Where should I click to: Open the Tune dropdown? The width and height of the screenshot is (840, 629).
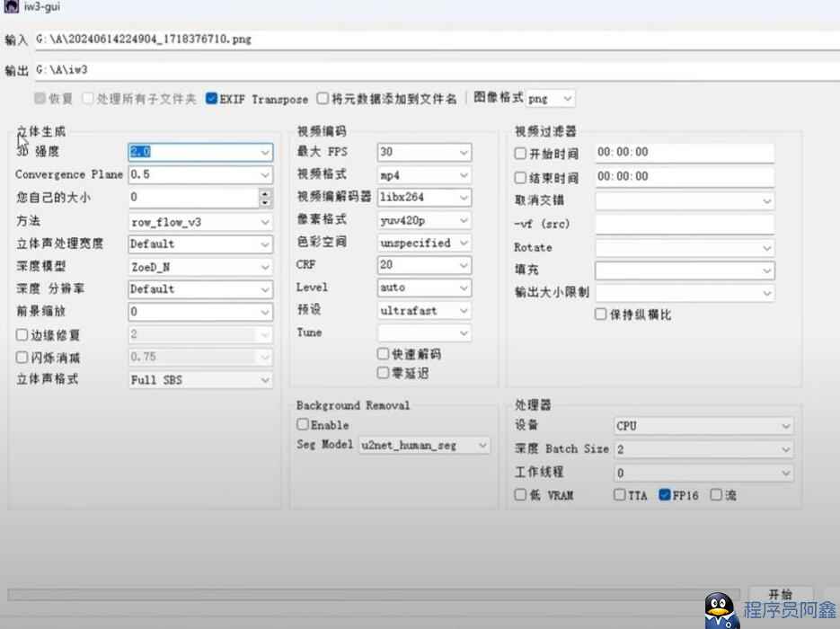tap(424, 332)
